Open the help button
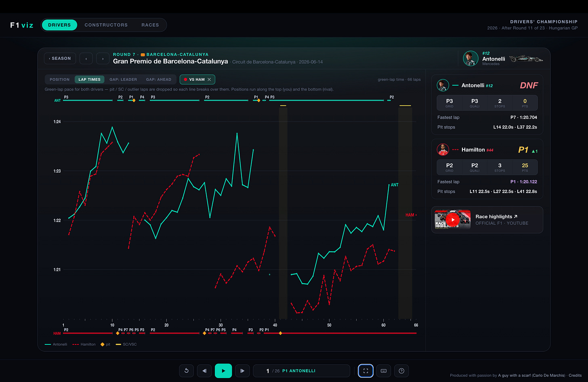Viewport: 588px width, 382px height. [x=401, y=371]
